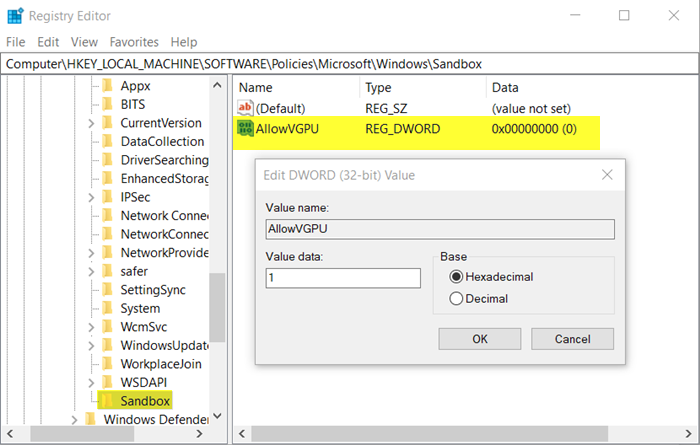Expand the WcmSvc key
This screenshot has width=700, height=445.
point(91,327)
